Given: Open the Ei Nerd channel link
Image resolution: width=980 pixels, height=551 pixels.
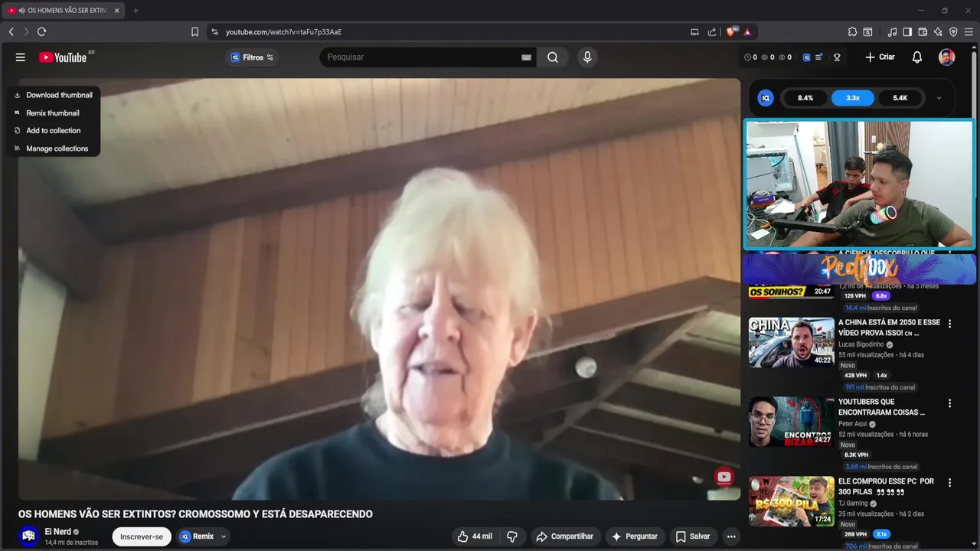Looking at the screenshot, I should click(58, 531).
